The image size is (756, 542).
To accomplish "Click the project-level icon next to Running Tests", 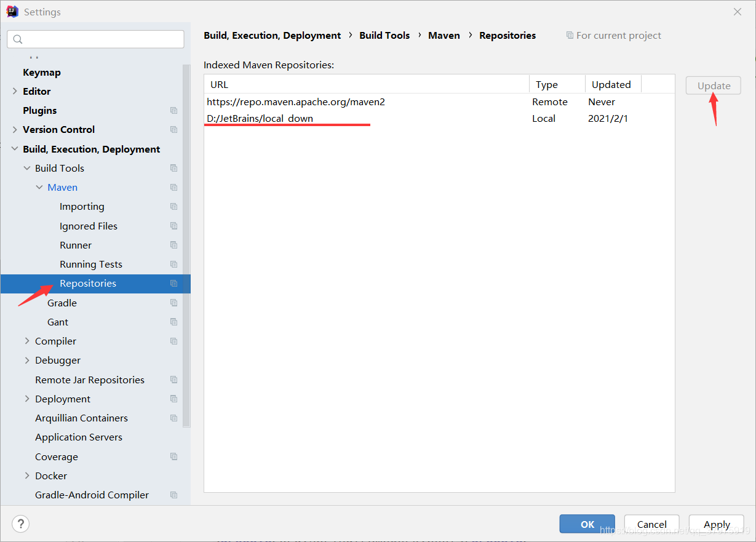I will point(173,265).
